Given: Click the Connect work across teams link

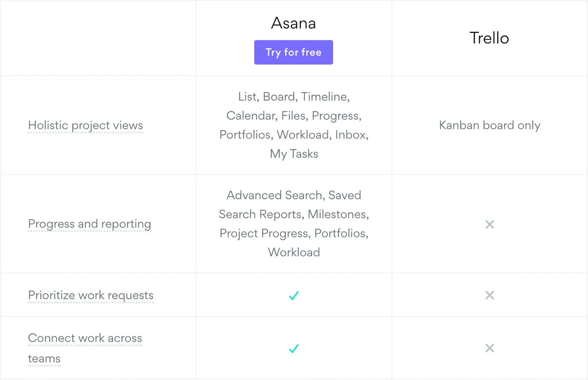Looking at the screenshot, I should pyautogui.click(x=85, y=338).
